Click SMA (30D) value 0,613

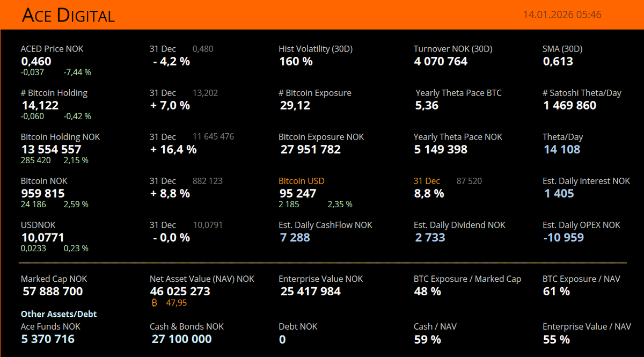point(558,61)
